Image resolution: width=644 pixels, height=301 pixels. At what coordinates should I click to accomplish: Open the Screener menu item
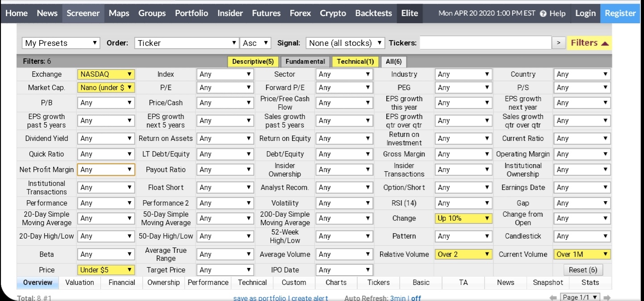pos(83,13)
